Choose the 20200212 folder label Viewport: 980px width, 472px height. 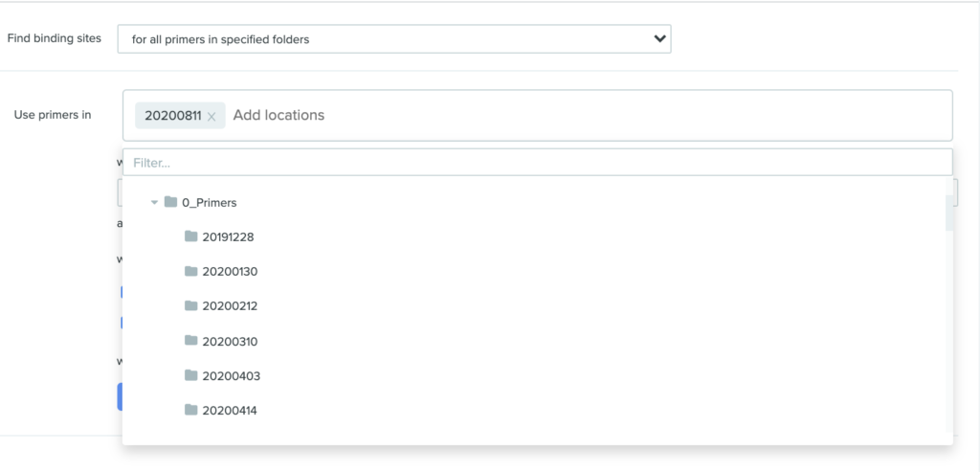click(x=230, y=306)
